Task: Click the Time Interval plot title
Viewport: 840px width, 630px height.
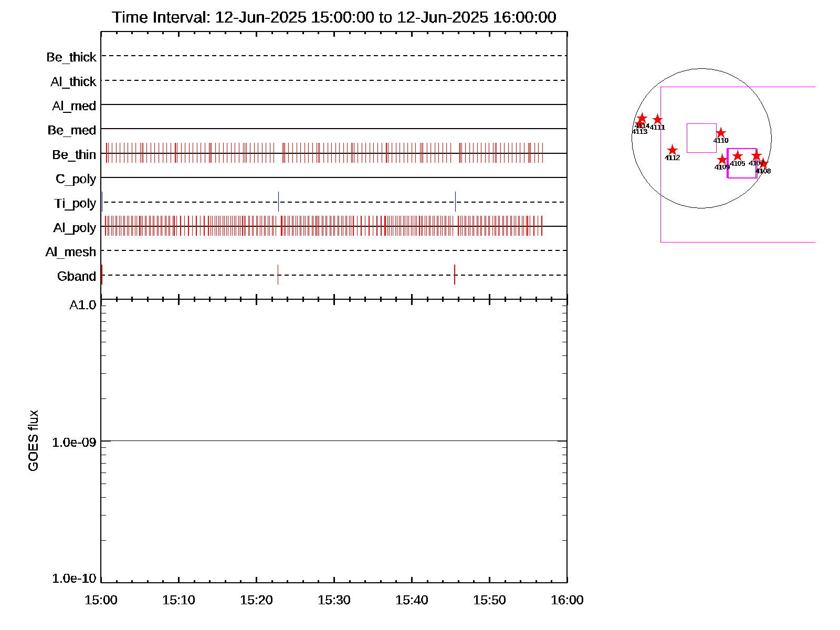Action: pyautogui.click(x=334, y=17)
